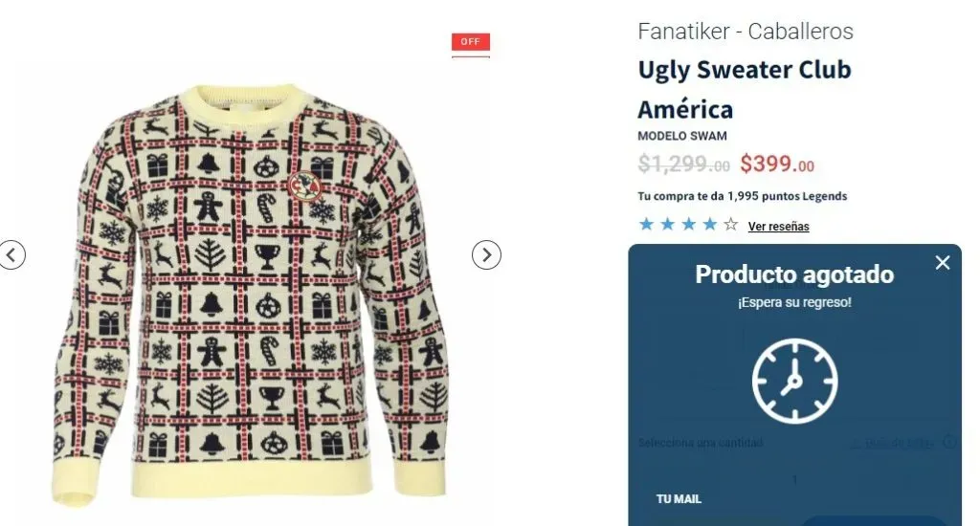Screen dimensions: 980x526
Task: Click the clock icon in the popup
Action: click(x=794, y=381)
